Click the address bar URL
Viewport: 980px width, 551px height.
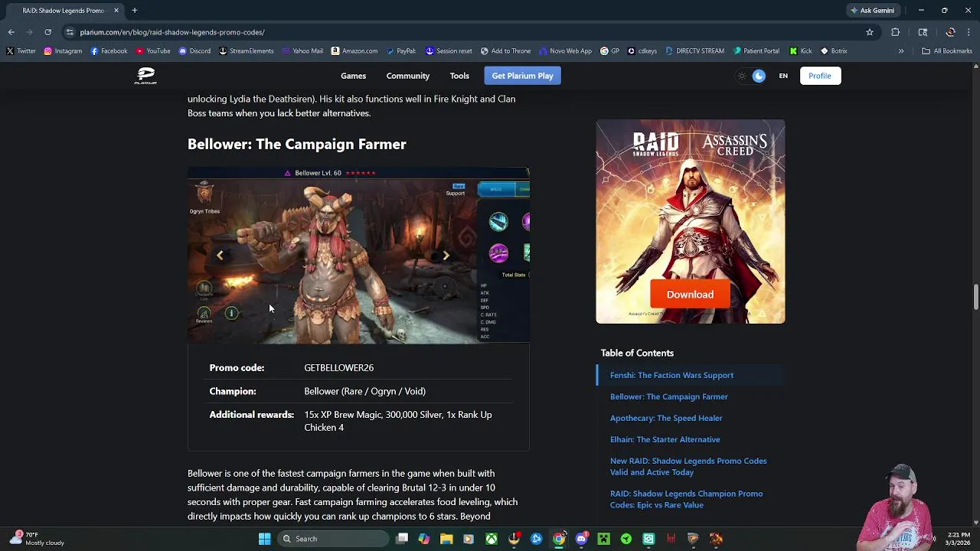click(172, 32)
